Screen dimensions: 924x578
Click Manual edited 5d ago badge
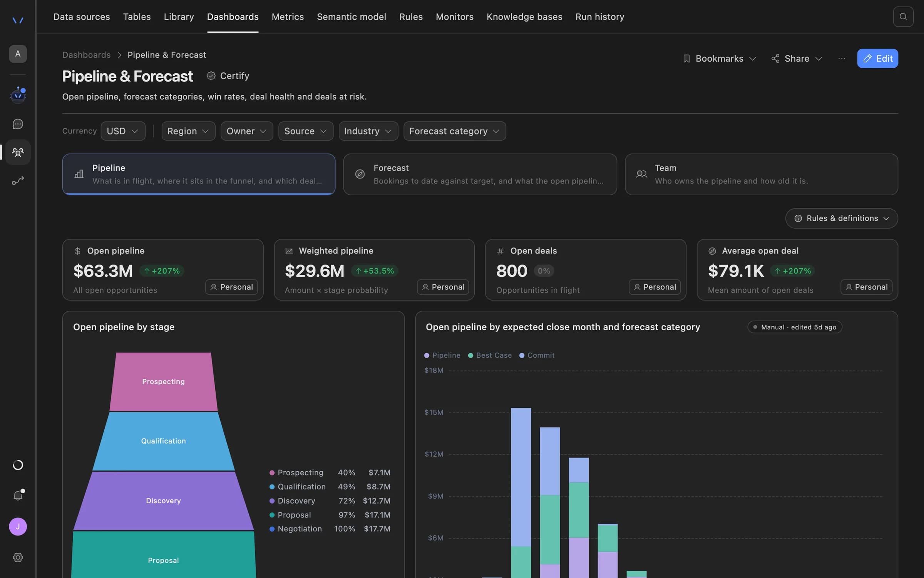(795, 327)
